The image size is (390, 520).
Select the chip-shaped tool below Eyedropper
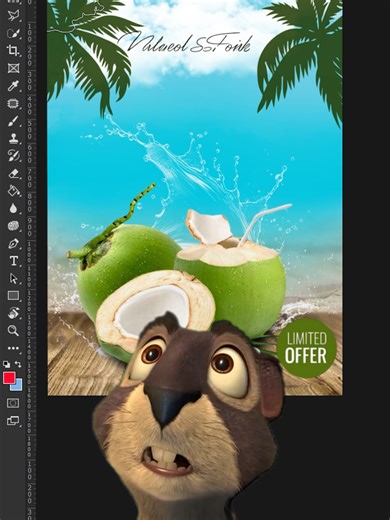[x=13, y=103]
